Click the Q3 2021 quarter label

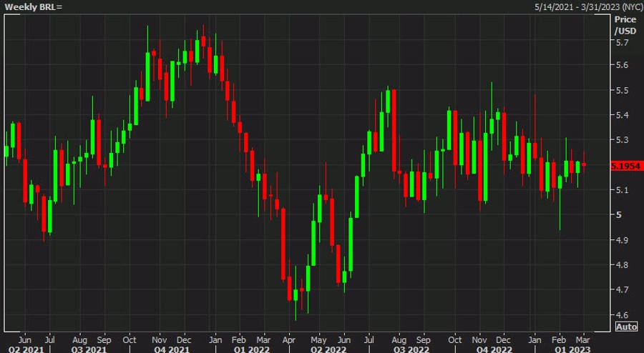(89, 349)
